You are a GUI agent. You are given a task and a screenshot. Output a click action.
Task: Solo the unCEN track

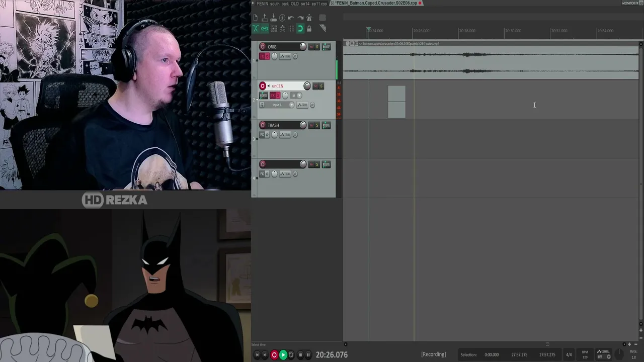coord(321,86)
